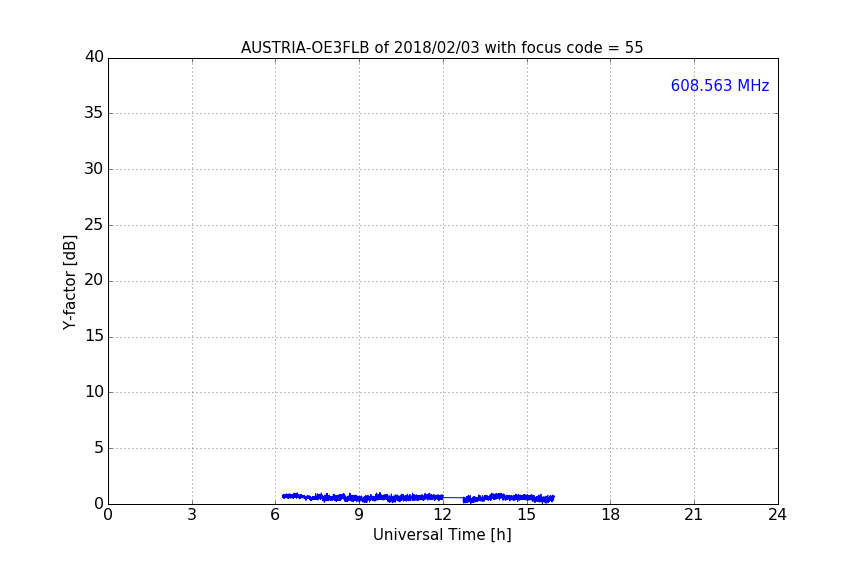The width and height of the screenshot is (864, 576).
Task: Click the Y-factor [dB] axis label
Action: (69, 282)
